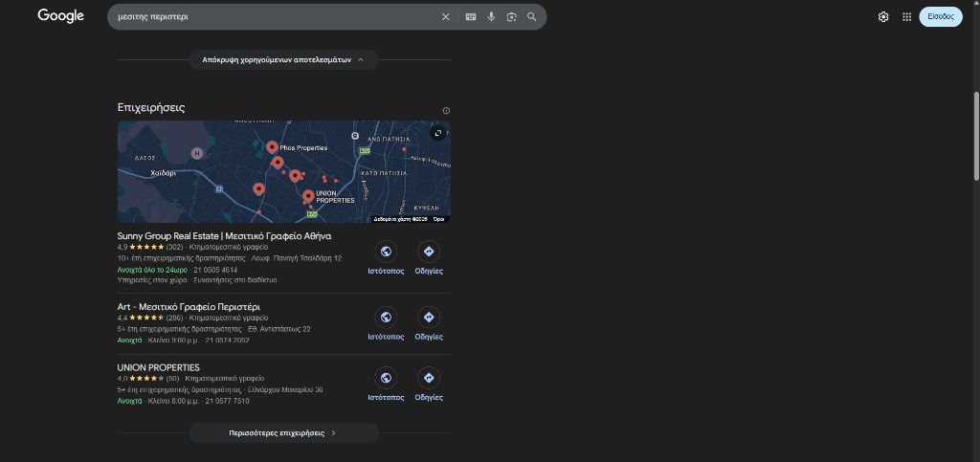Start voice search with microphone icon
Image resolution: width=980 pixels, height=462 pixels.
(x=491, y=17)
